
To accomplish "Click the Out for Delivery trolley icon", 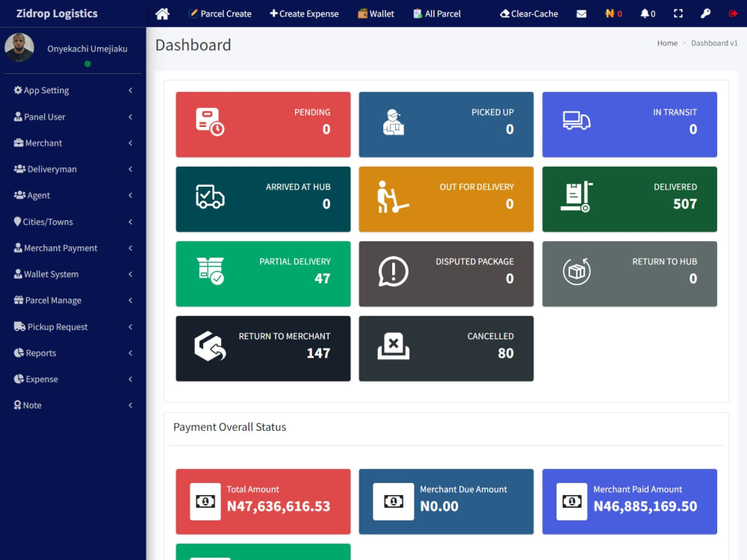I will click(393, 196).
